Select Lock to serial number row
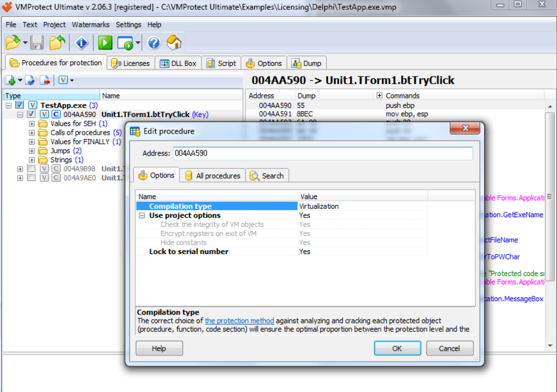Viewport: 557px width, 392px height. coord(282,251)
